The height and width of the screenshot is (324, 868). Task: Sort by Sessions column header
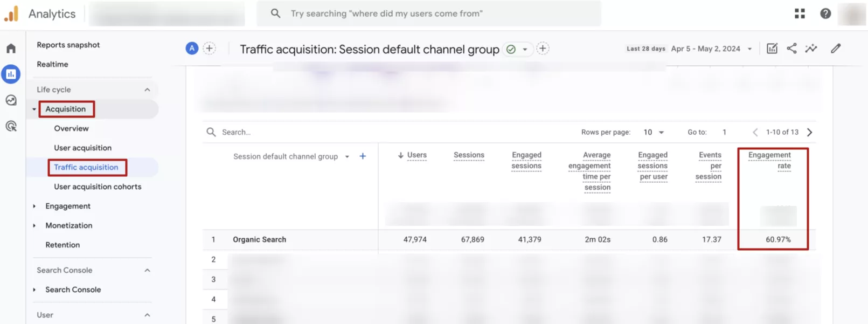(469, 155)
